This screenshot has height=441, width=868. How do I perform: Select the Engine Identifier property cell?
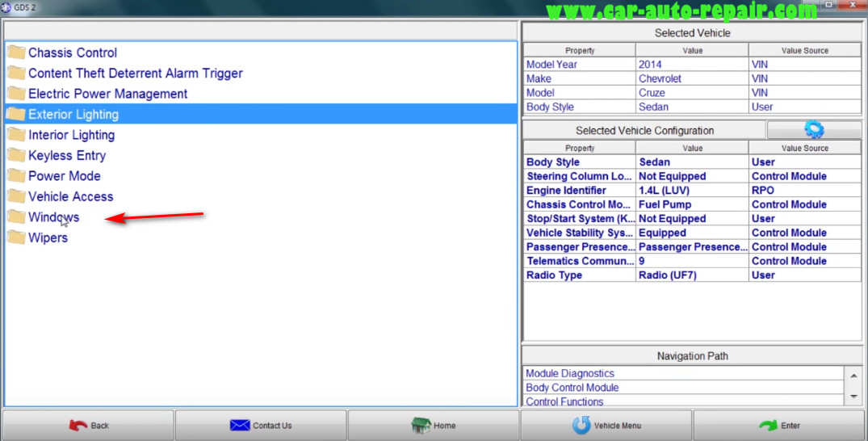(580, 190)
